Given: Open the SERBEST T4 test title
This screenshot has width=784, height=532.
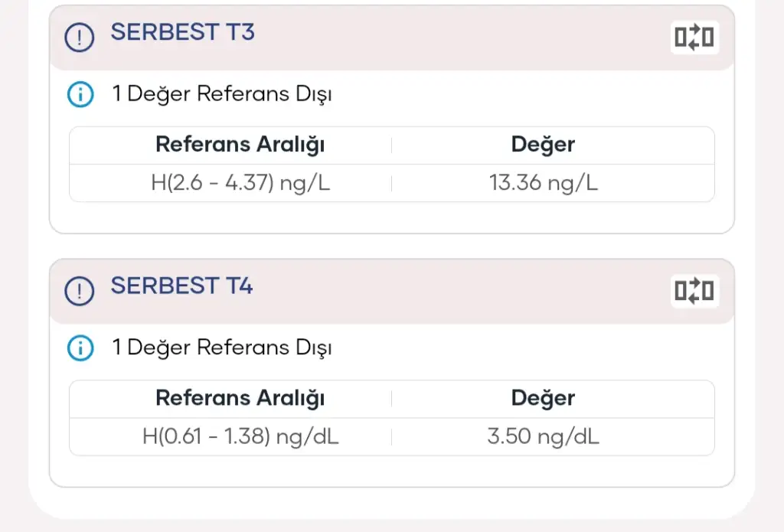Looking at the screenshot, I should 181,286.
